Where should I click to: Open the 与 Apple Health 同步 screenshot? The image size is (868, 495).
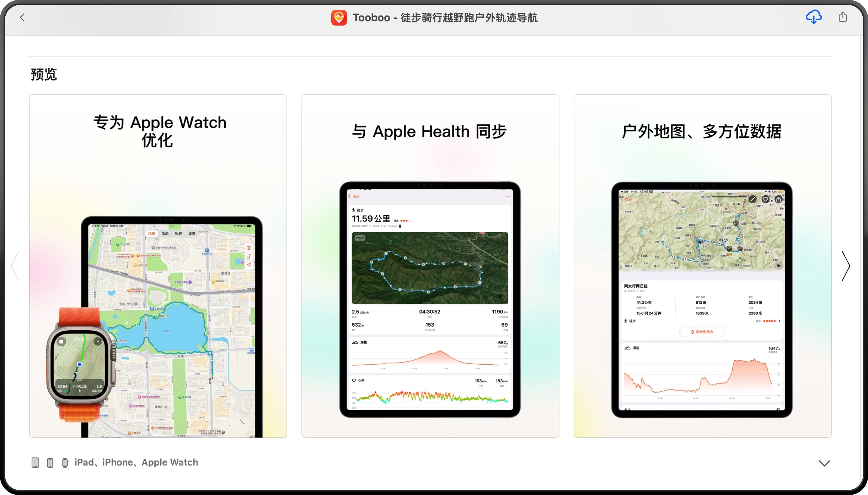[430, 266]
